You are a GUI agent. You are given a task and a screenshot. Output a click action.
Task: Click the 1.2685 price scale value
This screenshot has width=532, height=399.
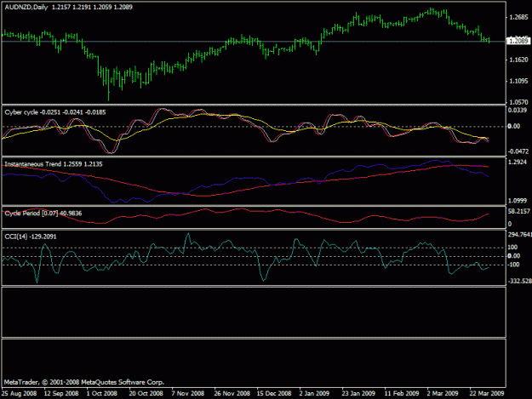pyautogui.click(x=518, y=17)
